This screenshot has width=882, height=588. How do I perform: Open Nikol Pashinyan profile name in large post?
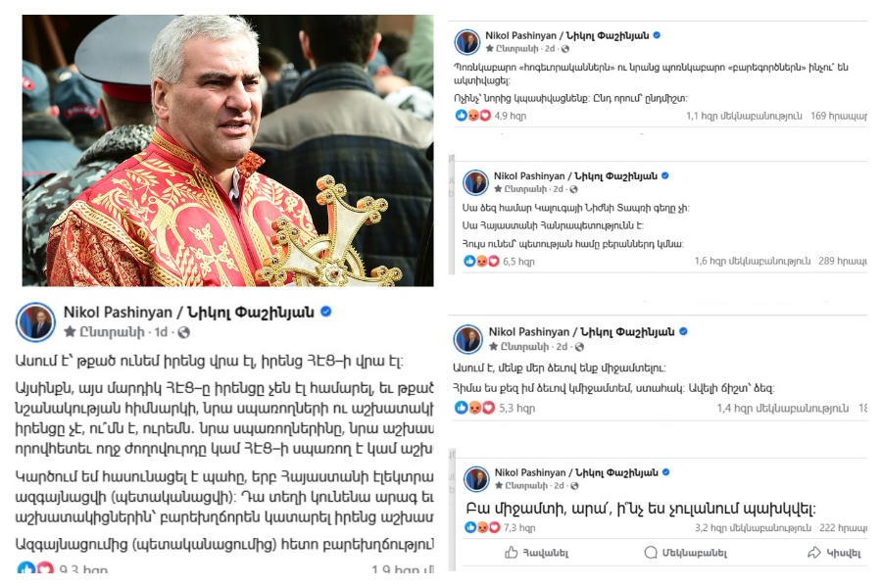point(188,312)
